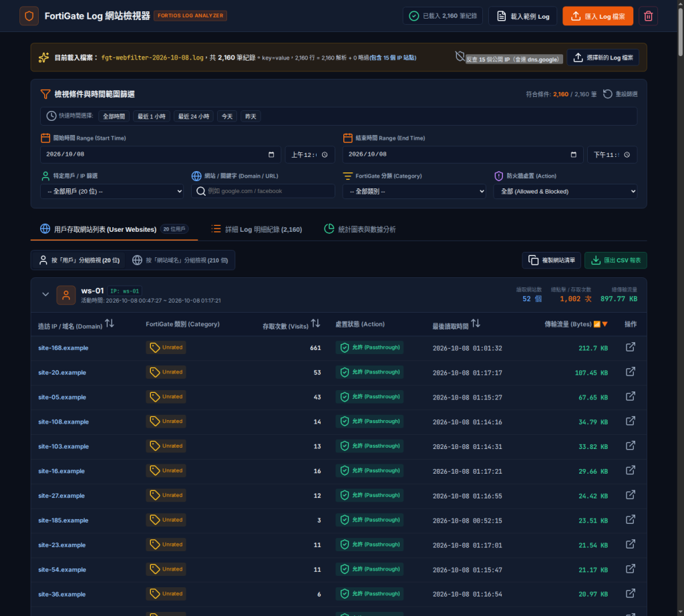
Task: Open external link for site-05.example
Action: [631, 397]
